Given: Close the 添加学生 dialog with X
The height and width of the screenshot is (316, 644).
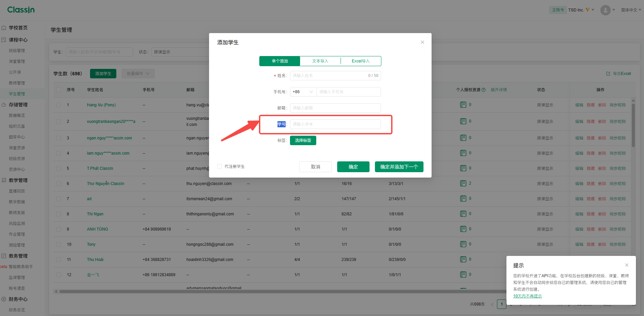Looking at the screenshot, I should (x=422, y=42).
